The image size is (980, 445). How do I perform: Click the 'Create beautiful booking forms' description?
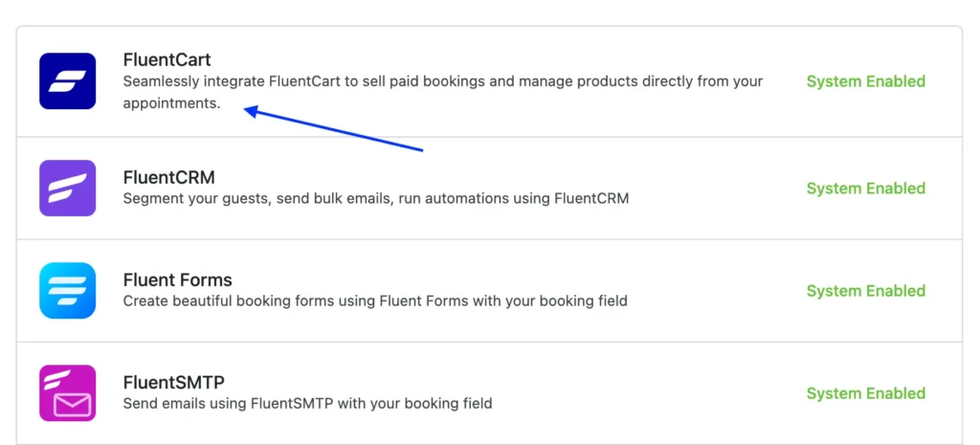click(375, 300)
